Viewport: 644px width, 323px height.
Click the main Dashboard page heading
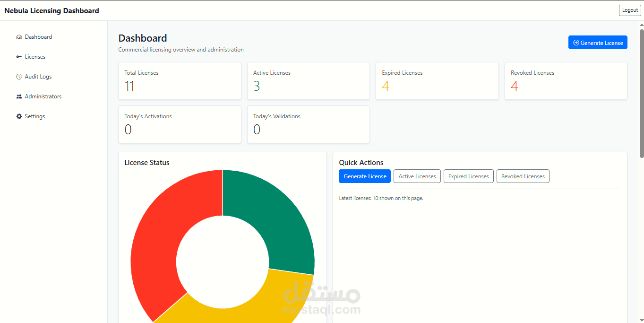click(143, 38)
